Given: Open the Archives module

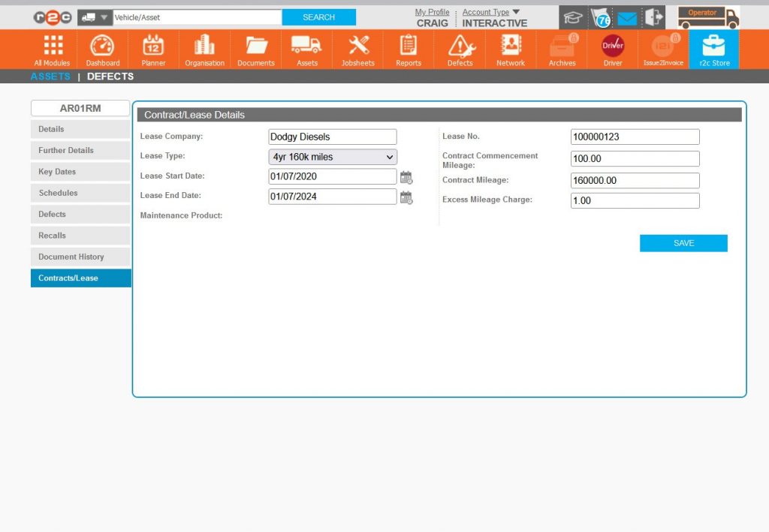Looking at the screenshot, I should 561,49.
